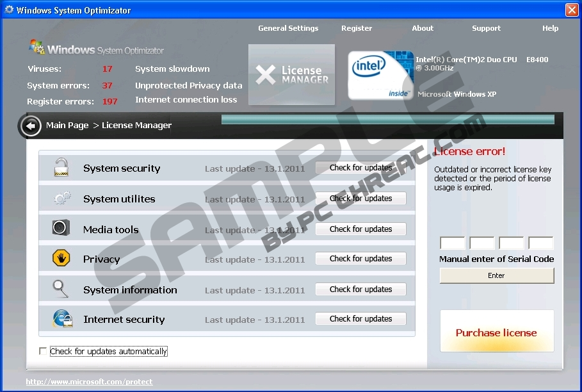Open the Support menu
Image resolution: width=582 pixels, height=392 pixels.
coord(486,28)
